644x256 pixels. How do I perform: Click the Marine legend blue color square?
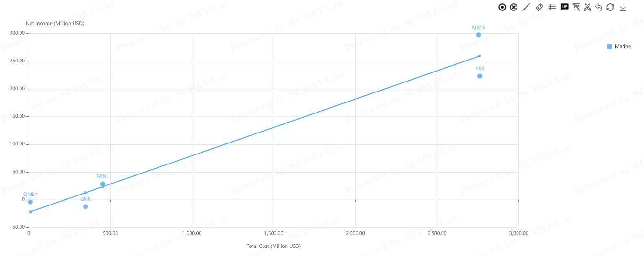point(610,47)
